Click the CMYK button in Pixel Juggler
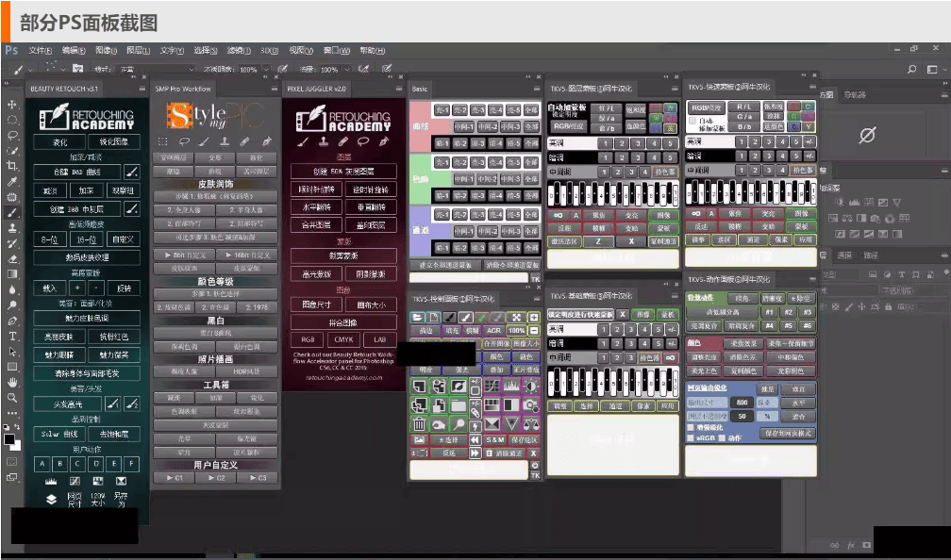The width and height of the screenshot is (951, 560). [343, 339]
